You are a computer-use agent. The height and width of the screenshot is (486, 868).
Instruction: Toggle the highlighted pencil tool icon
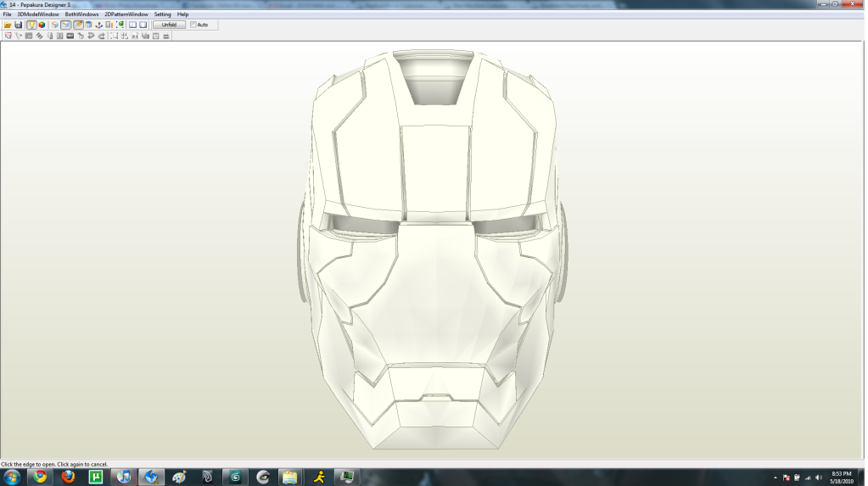click(78, 25)
